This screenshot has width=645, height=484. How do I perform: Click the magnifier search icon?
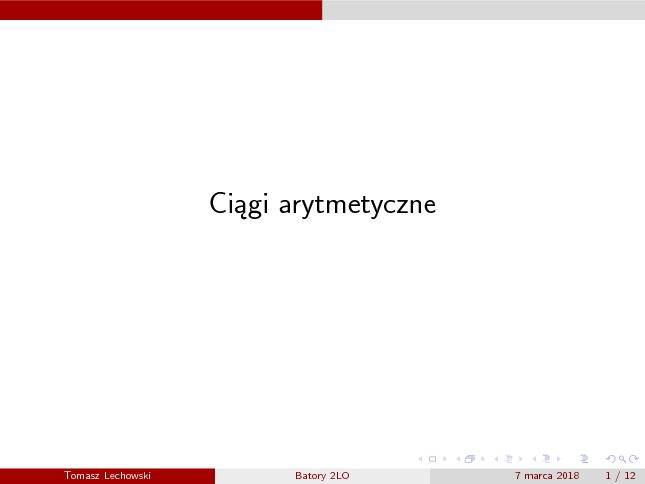tap(622, 459)
